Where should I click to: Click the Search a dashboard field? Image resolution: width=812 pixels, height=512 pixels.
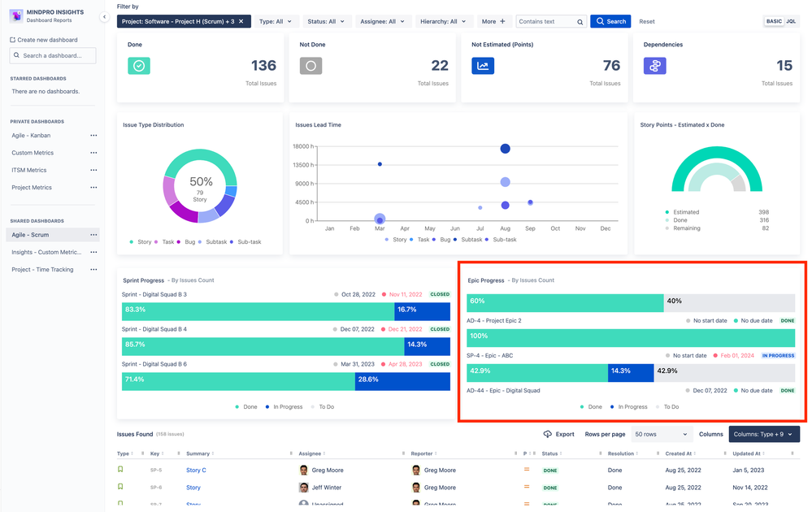point(53,55)
